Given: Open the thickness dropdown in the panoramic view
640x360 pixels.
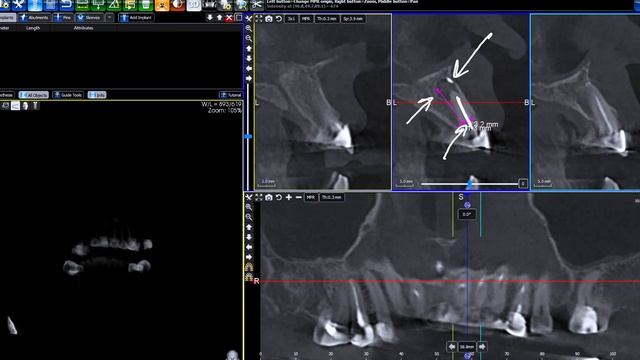Looking at the screenshot, I should click(331, 197).
